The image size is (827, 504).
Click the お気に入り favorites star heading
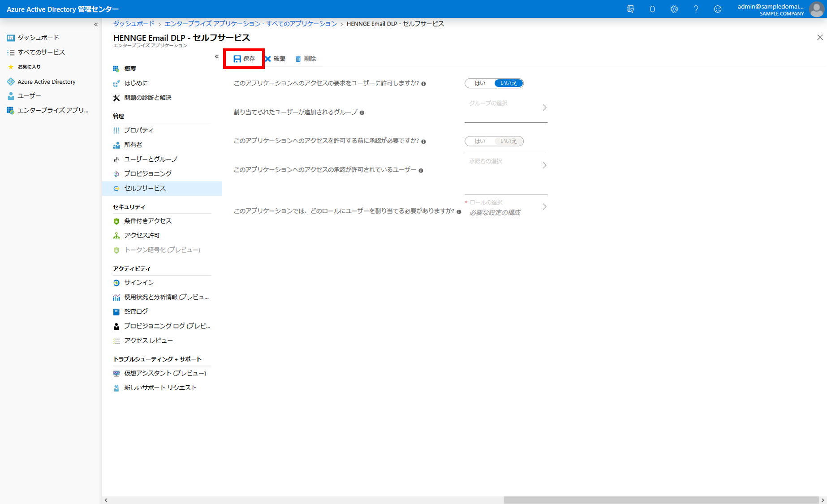pos(25,67)
